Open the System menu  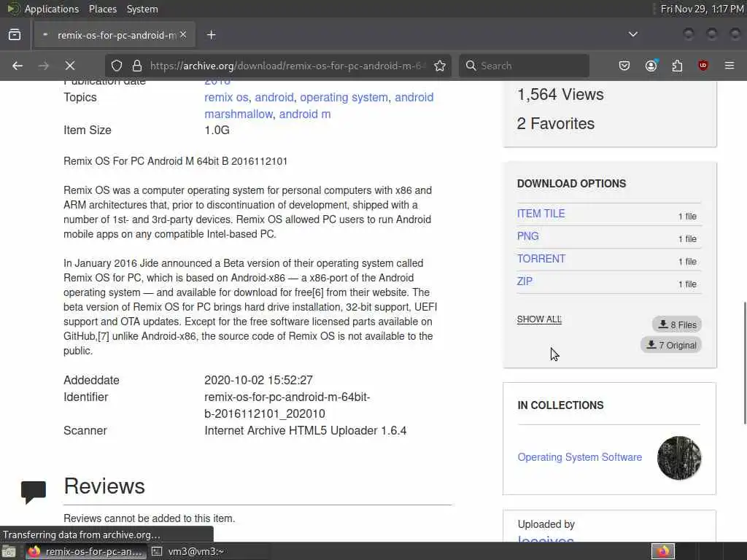click(x=142, y=9)
